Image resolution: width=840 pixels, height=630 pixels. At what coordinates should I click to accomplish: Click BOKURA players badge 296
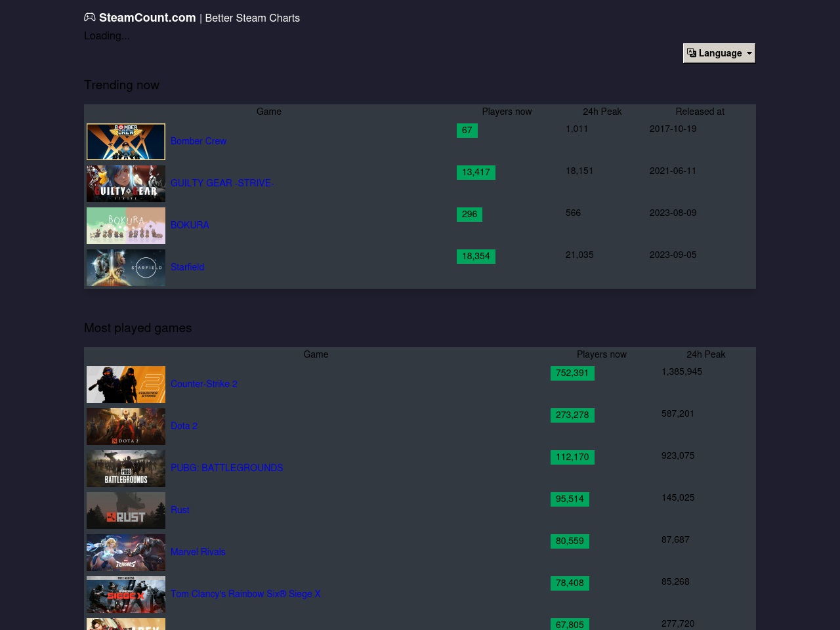point(469,215)
